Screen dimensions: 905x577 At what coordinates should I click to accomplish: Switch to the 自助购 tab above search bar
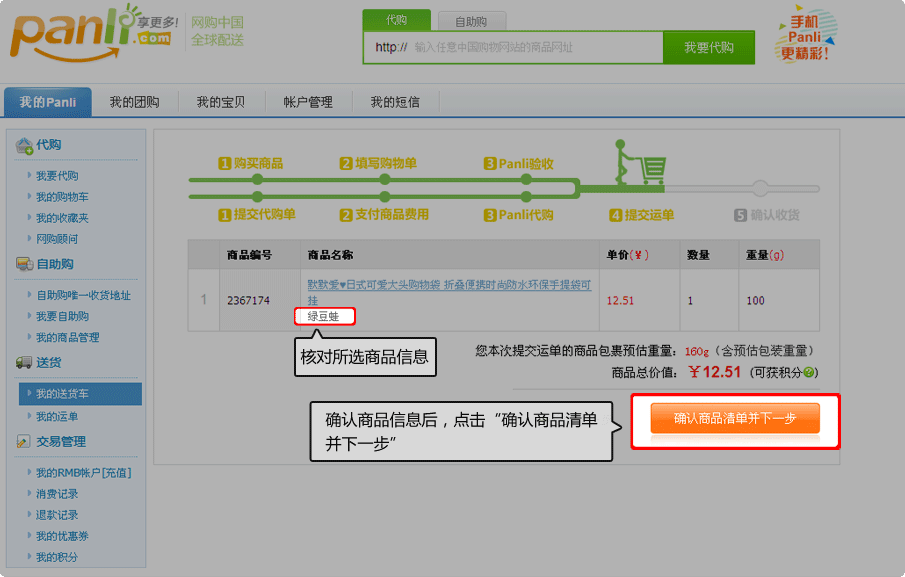[471, 21]
